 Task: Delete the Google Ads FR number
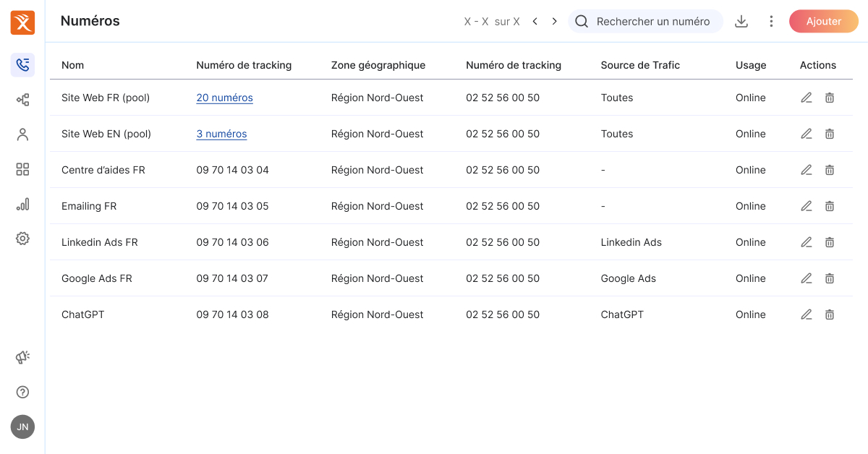pos(830,278)
